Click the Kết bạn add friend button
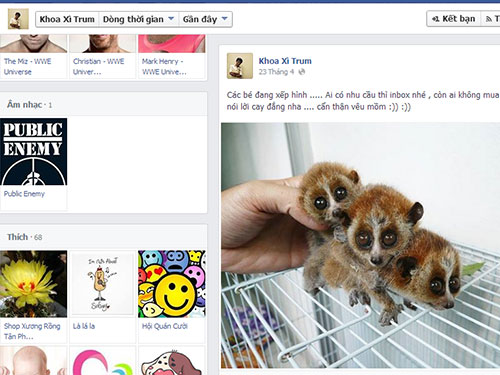This screenshot has height=375, width=500. pyautogui.click(x=453, y=19)
